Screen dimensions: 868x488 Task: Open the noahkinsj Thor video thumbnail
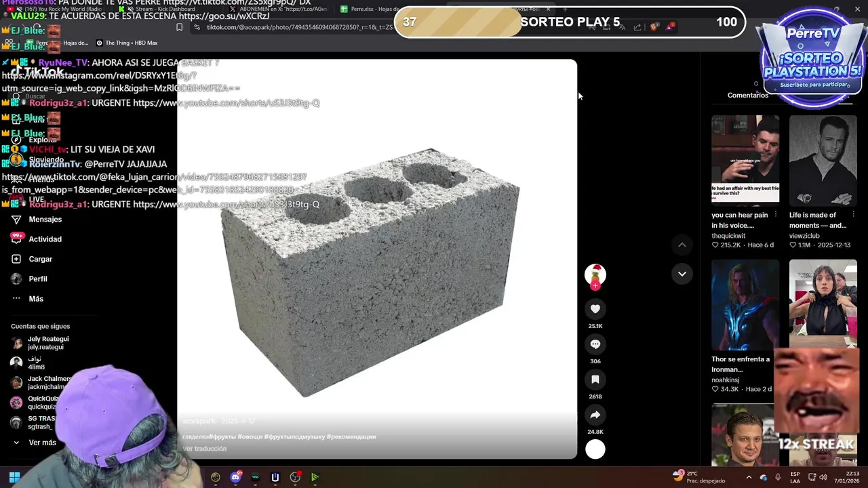click(745, 304)
